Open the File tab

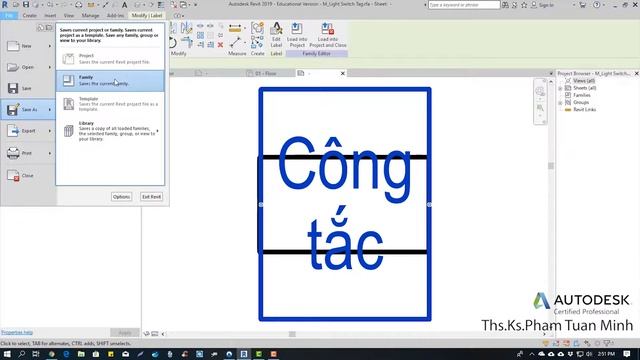(x=9, y=16)
